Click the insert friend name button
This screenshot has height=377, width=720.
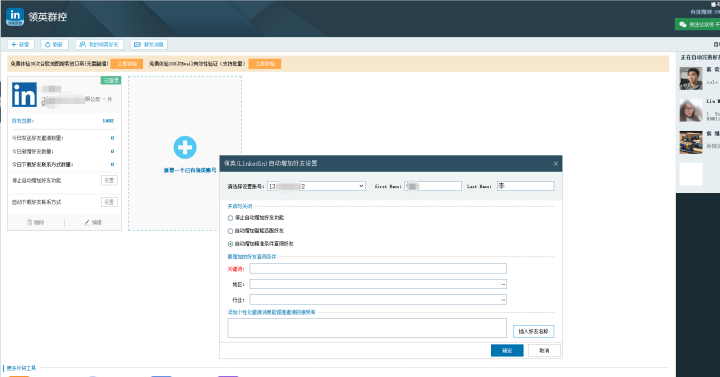(533, 331)
